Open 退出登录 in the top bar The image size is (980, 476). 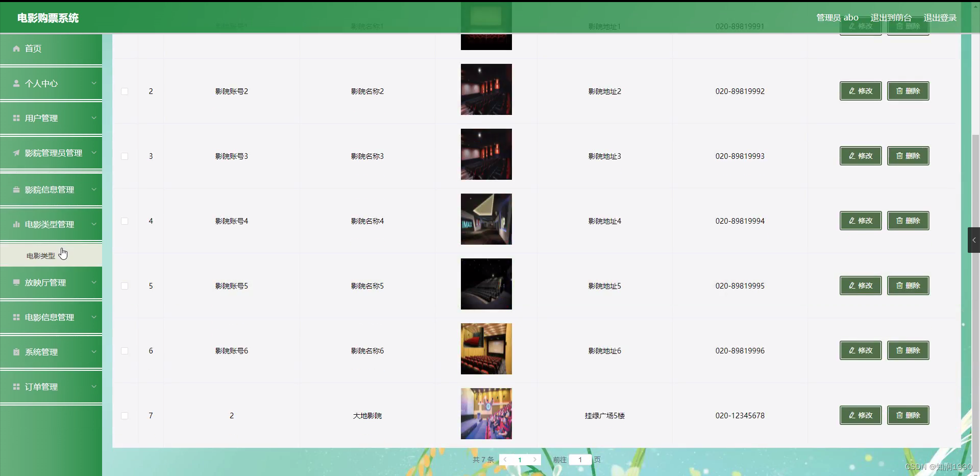click(x=940, y=17)
